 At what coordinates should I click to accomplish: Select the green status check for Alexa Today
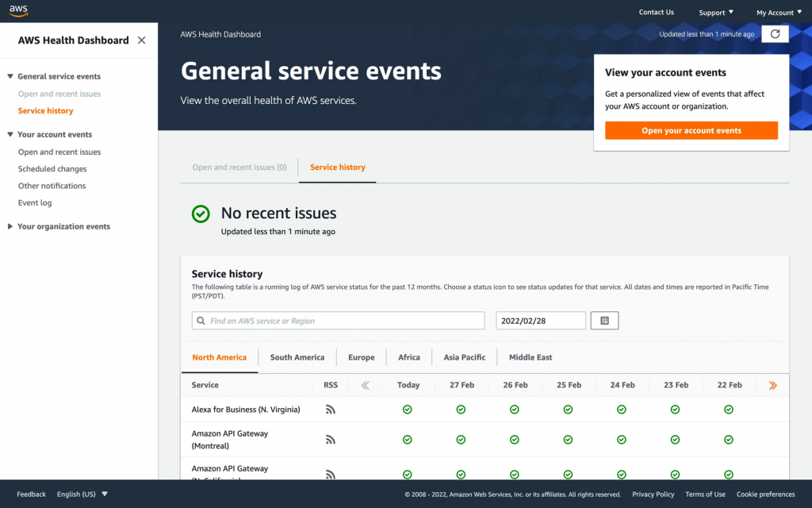pyautogui.click(x=407, y=410)
